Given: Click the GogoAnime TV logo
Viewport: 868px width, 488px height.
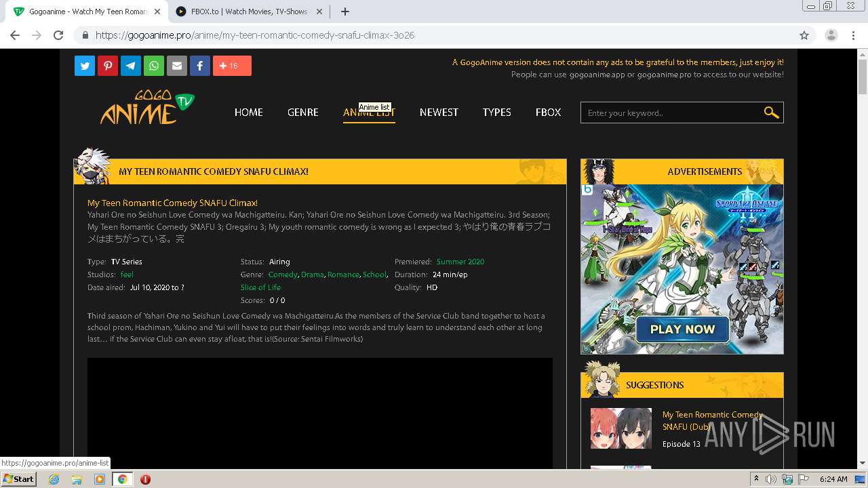Looking at the screenshot, I should click(x=147, y=107).
